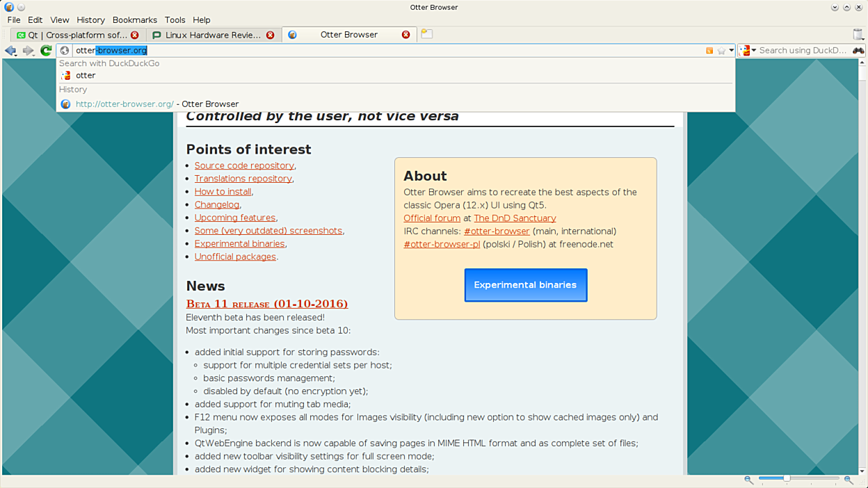Image resolution: width=868 pixels, height=488 pixels.
Task: Click the binoculars search button
Action: tap(858, 50)
